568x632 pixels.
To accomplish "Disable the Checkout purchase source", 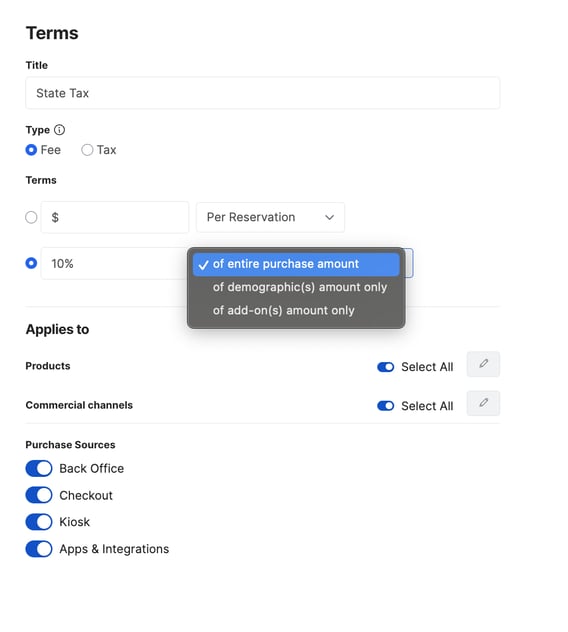I will 39,495.
